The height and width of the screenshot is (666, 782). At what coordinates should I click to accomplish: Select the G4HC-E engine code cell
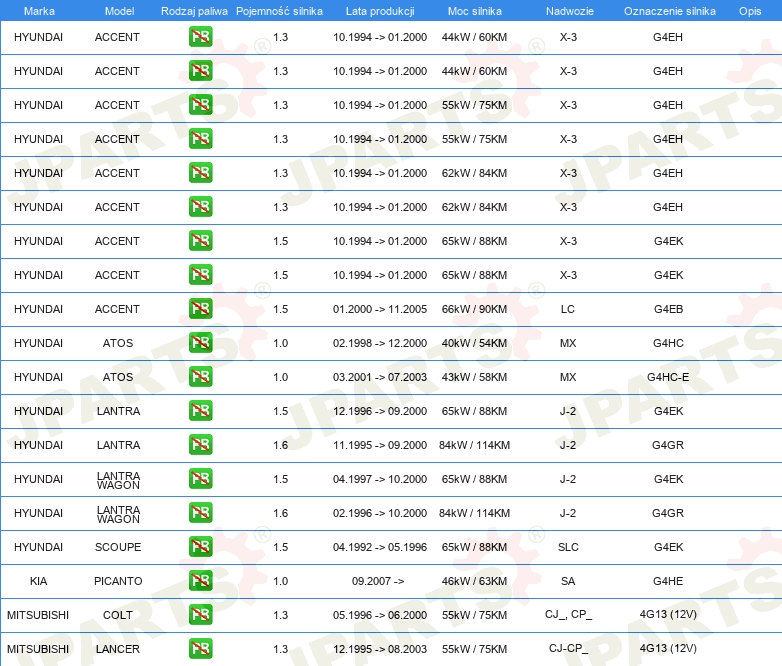click(x=668, y=377)
